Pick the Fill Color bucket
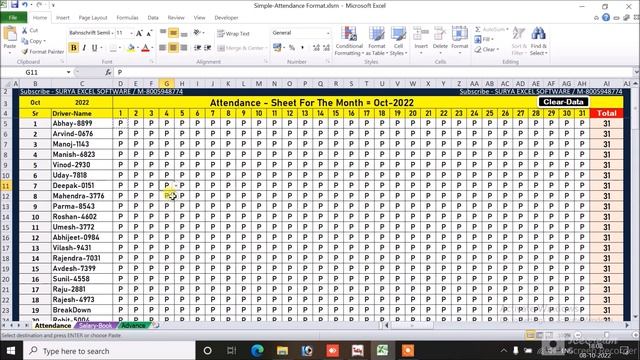This screenshot has width=640, height=360. tap(131, 48)
